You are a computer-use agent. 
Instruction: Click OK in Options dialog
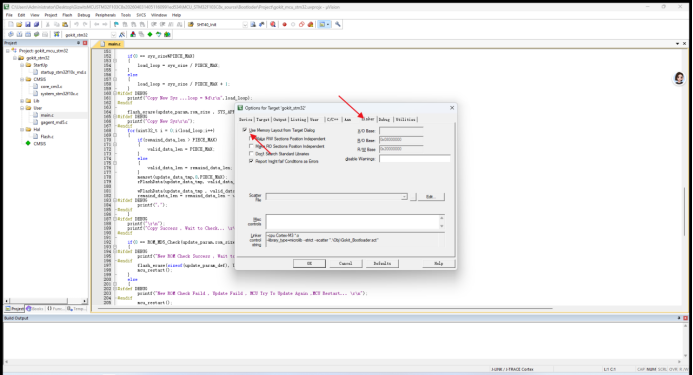click(309, 263)
